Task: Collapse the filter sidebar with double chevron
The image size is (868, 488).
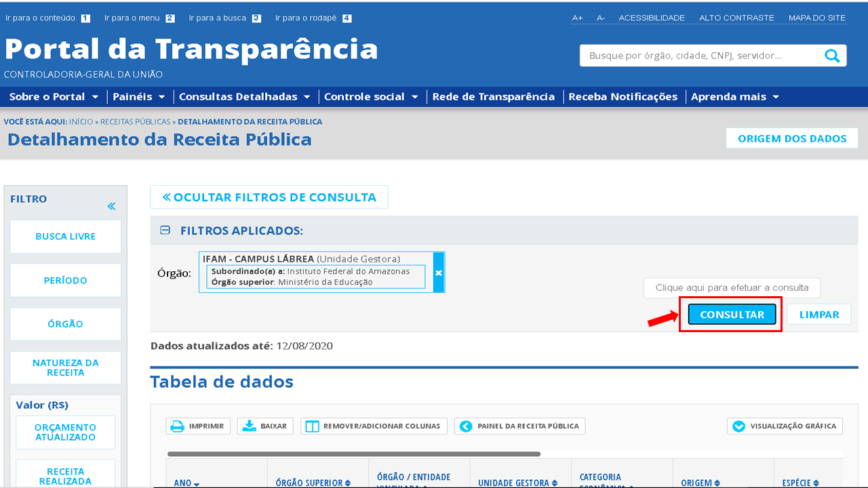Action: 112,206
